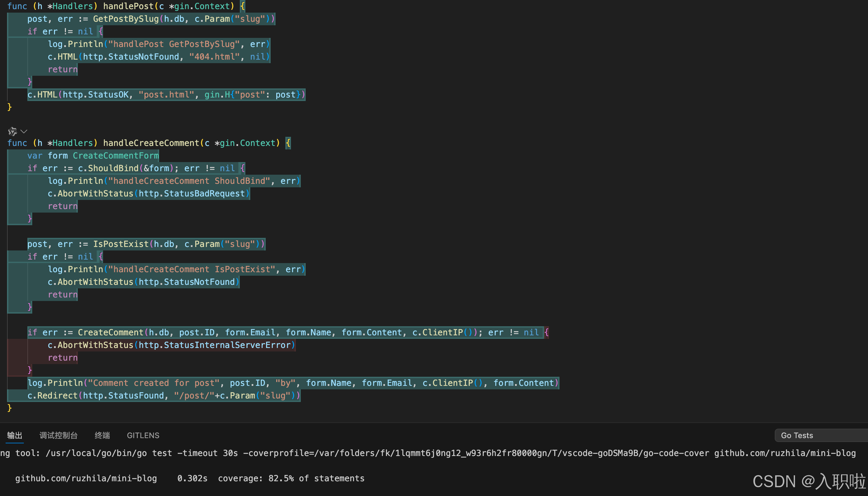Screen dimensions: 868x496
Task: Click the "Comment created for post" log string
Action: [154, 383]
